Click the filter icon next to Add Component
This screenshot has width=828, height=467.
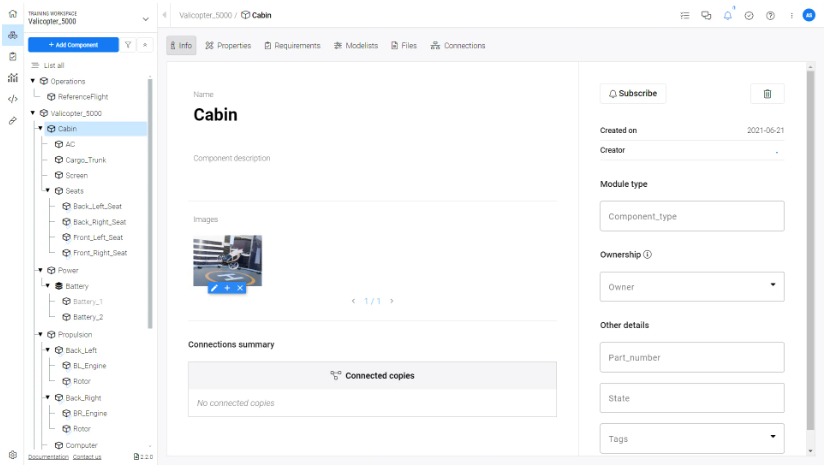pos(128,45)
